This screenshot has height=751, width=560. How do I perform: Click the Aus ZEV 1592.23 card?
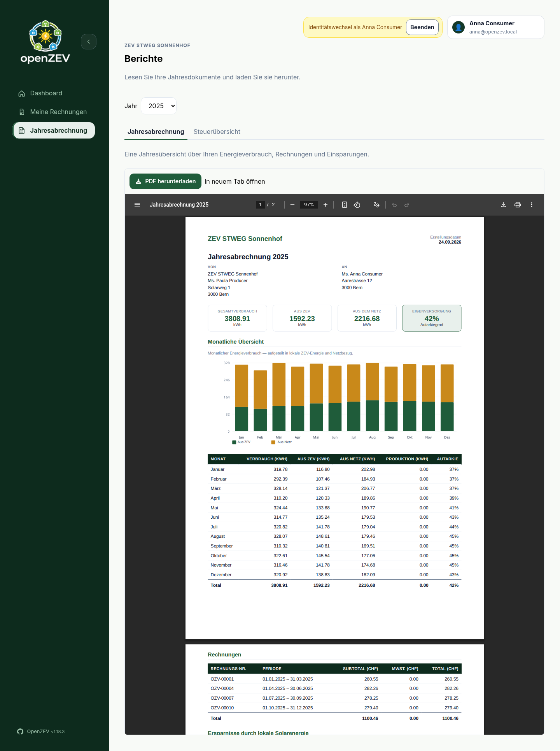pyautogui.click(x=302, y=318)
